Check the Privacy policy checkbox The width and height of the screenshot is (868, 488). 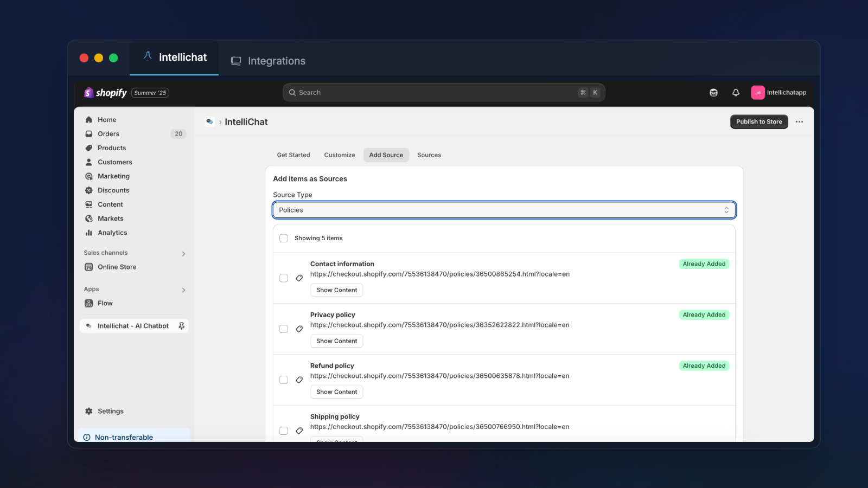pos(283,329)
